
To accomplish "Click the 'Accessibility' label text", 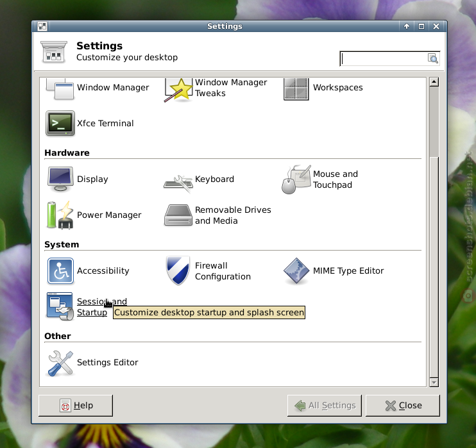I will pyautogui.click(x=103, y=271).
